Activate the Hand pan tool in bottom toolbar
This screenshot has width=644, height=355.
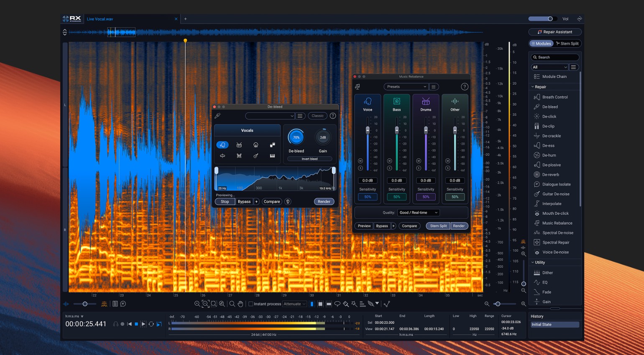click(x=240, y=304)
